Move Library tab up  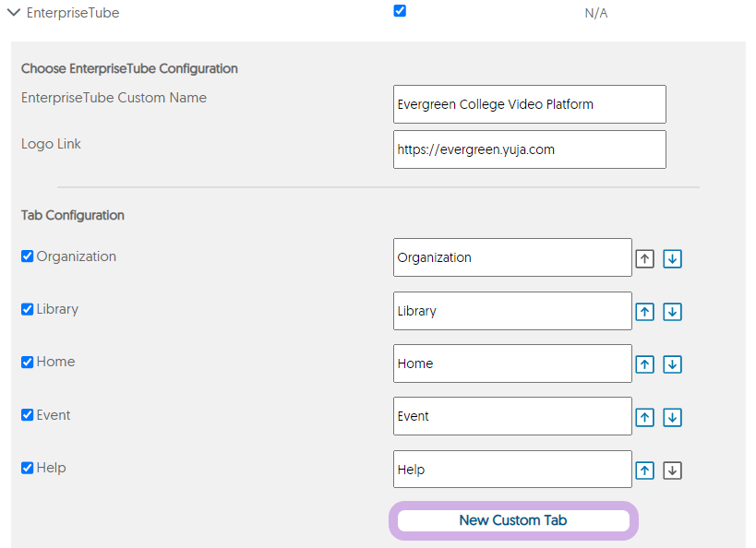click(644, 312)
